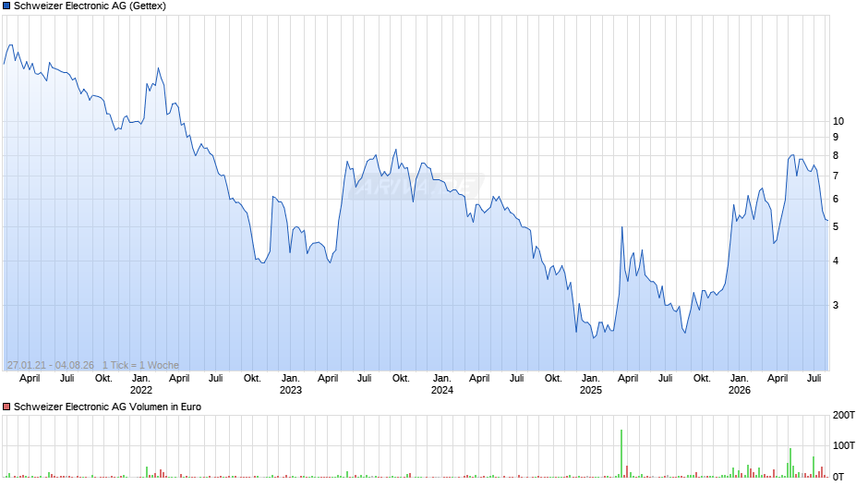
Task: Click the 0T volume axis label
Action: click(838, 477)
